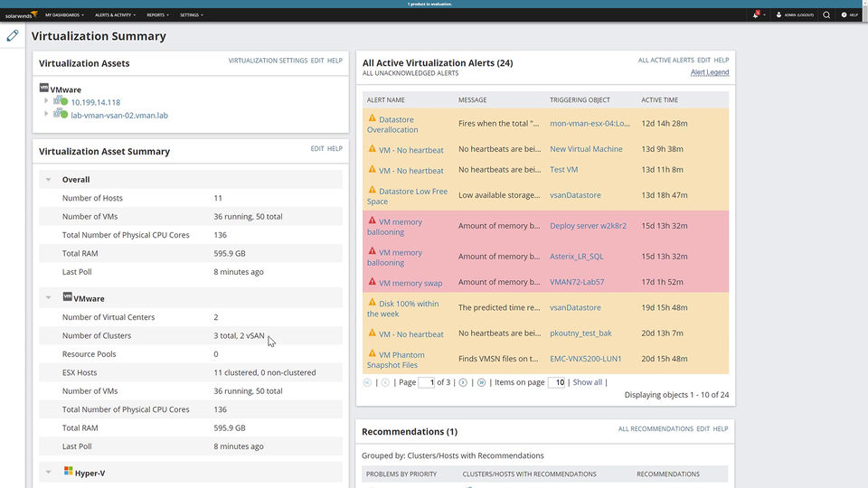Click Edit in Virtualization Asset Summary panel

317,148
